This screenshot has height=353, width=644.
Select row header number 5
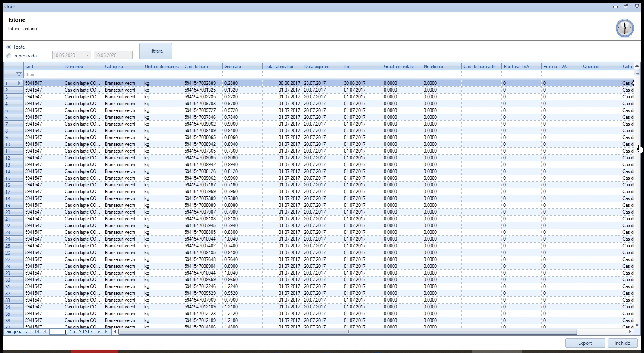pyautogui.click(x=13, y=110)
